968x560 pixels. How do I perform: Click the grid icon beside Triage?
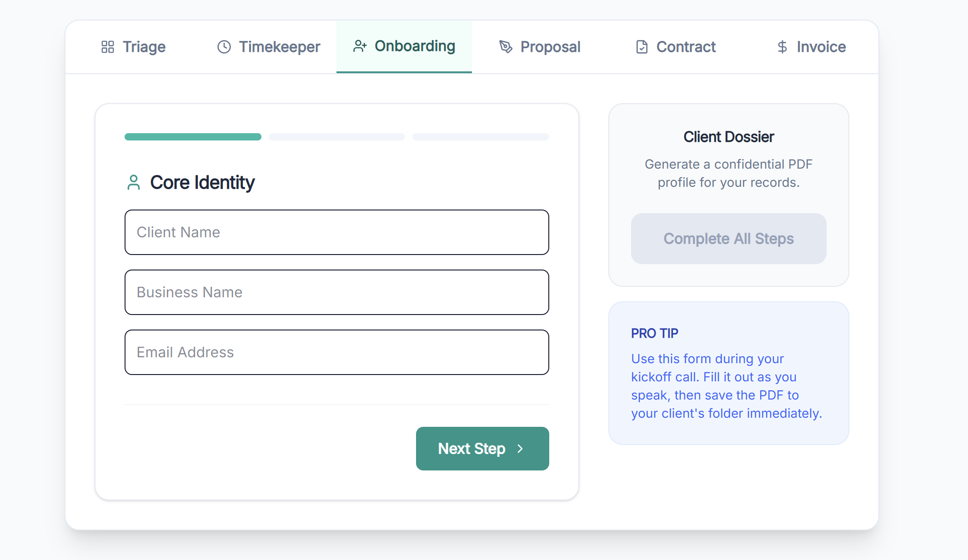(x=108, y=47)
